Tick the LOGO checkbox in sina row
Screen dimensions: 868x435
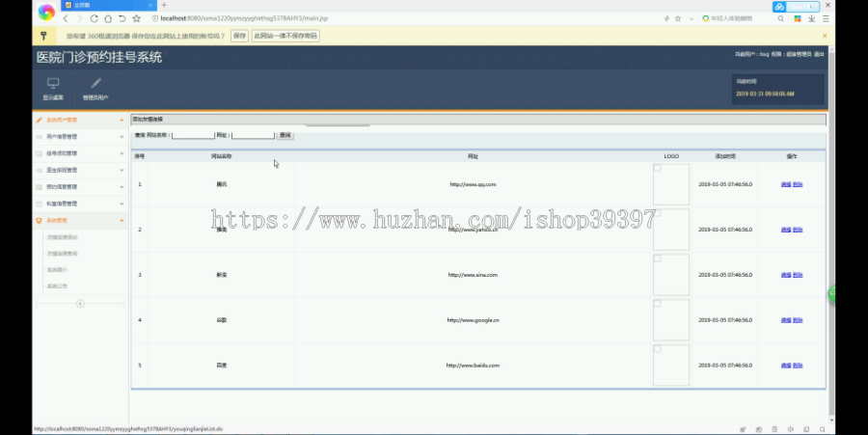(x=657, y=258)
